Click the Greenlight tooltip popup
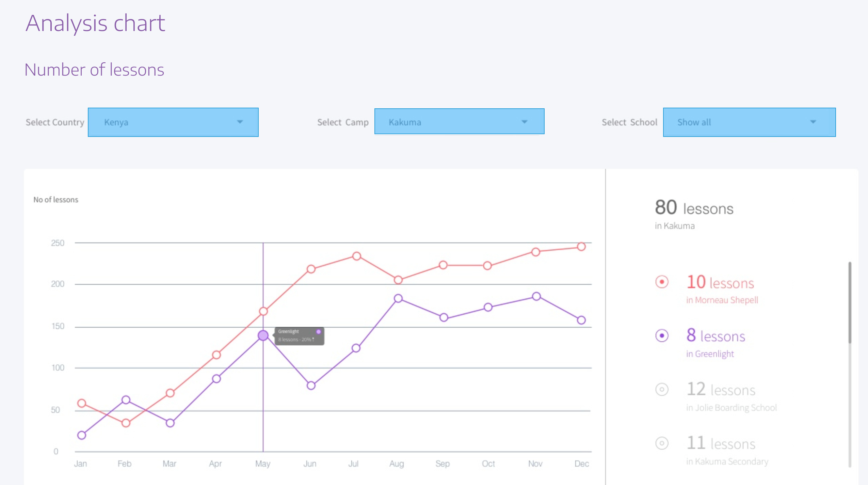 click(x=299, y=336)
